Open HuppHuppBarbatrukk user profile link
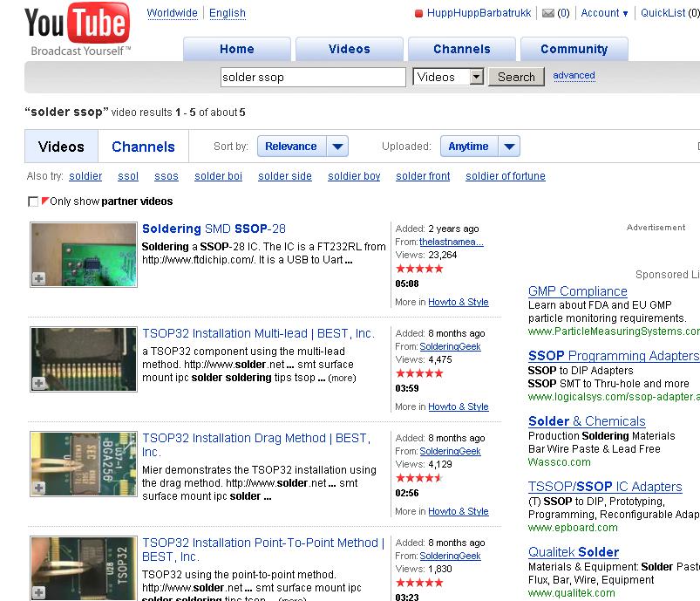This screenshot has width=700, height=601. 479,13
